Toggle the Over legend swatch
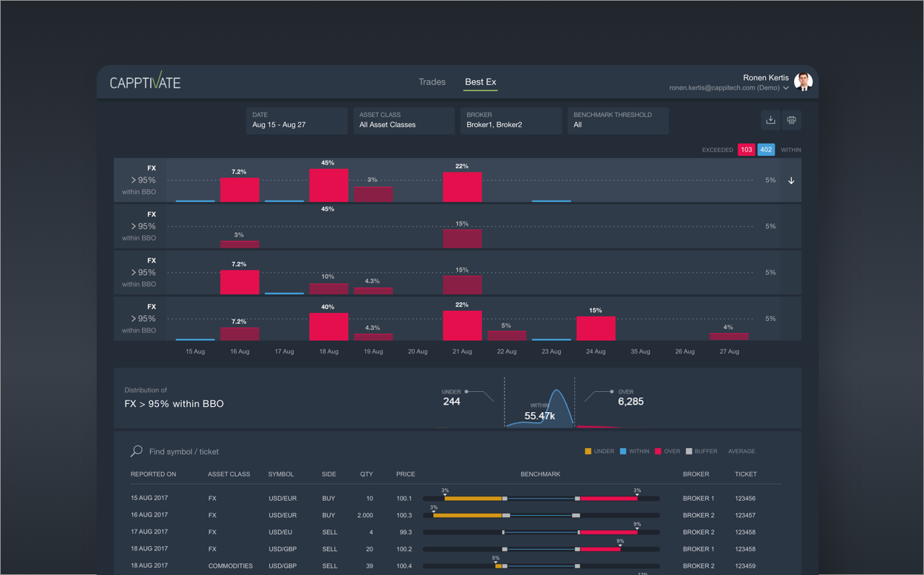Screen dimensions: 924x575 tap(658, 451)
